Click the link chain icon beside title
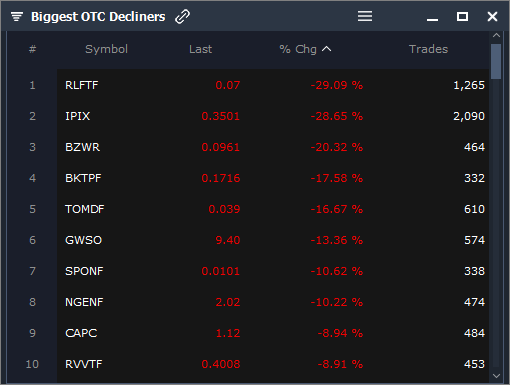 pyautogui.click(x=182, y=16)
